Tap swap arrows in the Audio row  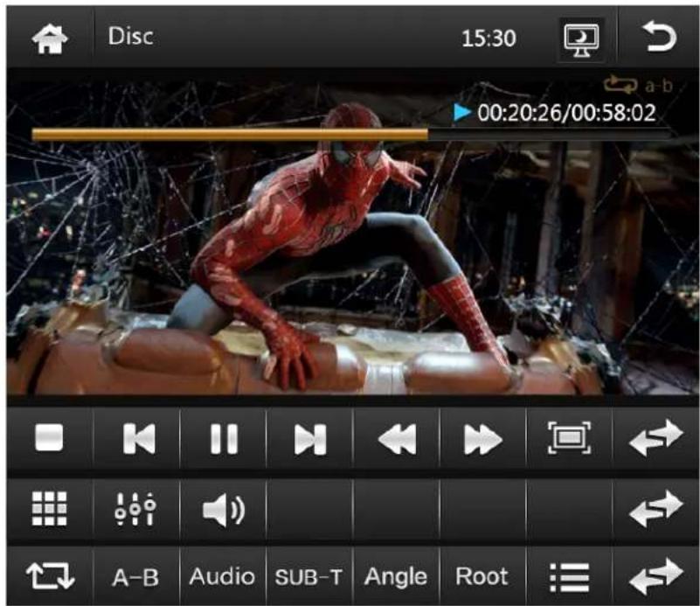(655, 576)
